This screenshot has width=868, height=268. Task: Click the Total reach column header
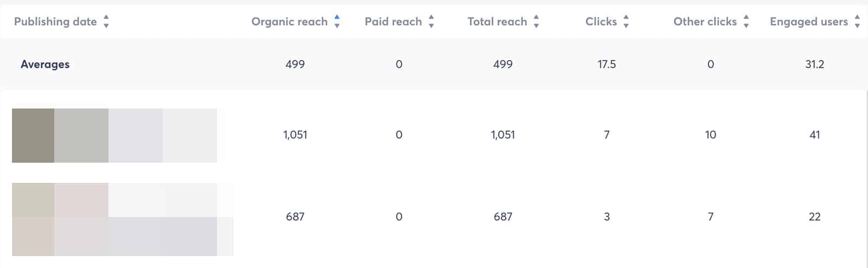[x=497, y=22]
